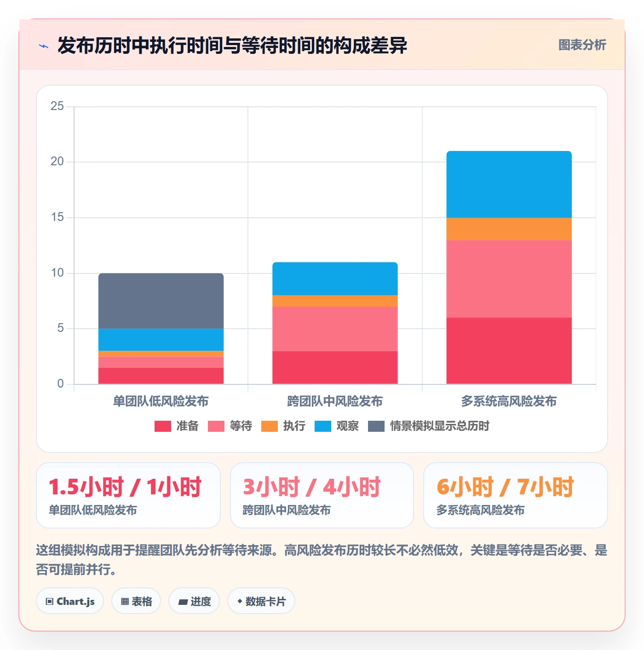The image size is (644, 650).
Task: Click the red 准备 segment of the 单团队低风险发布 bar
Action: tap(161, 376)
